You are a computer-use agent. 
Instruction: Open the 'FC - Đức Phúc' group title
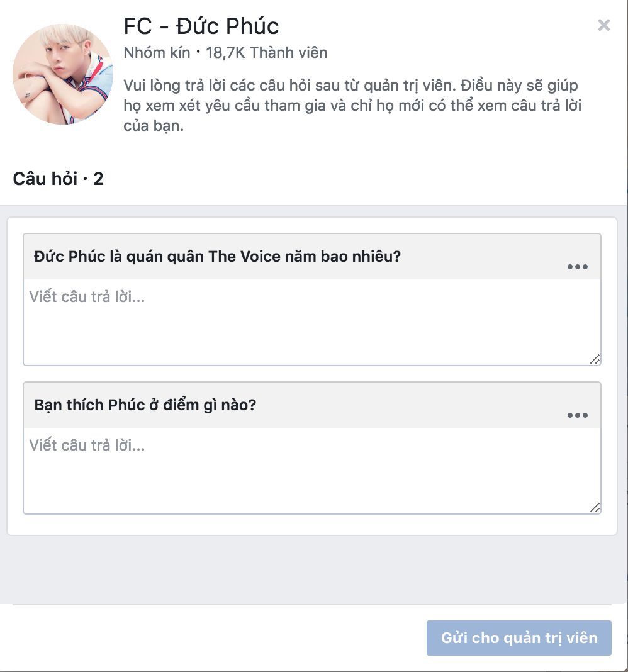(x=201, y=26)
